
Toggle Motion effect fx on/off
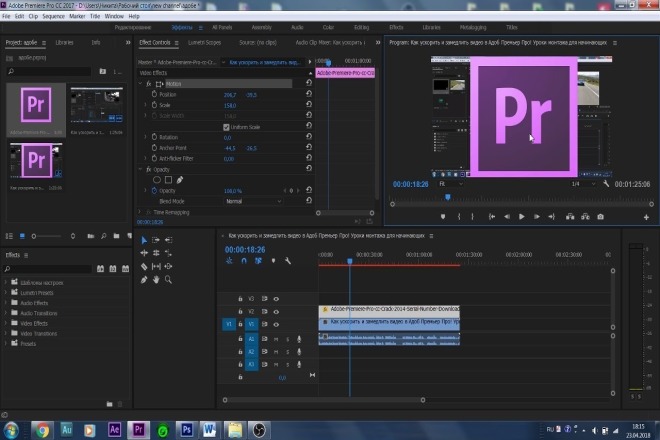(149, 84)
